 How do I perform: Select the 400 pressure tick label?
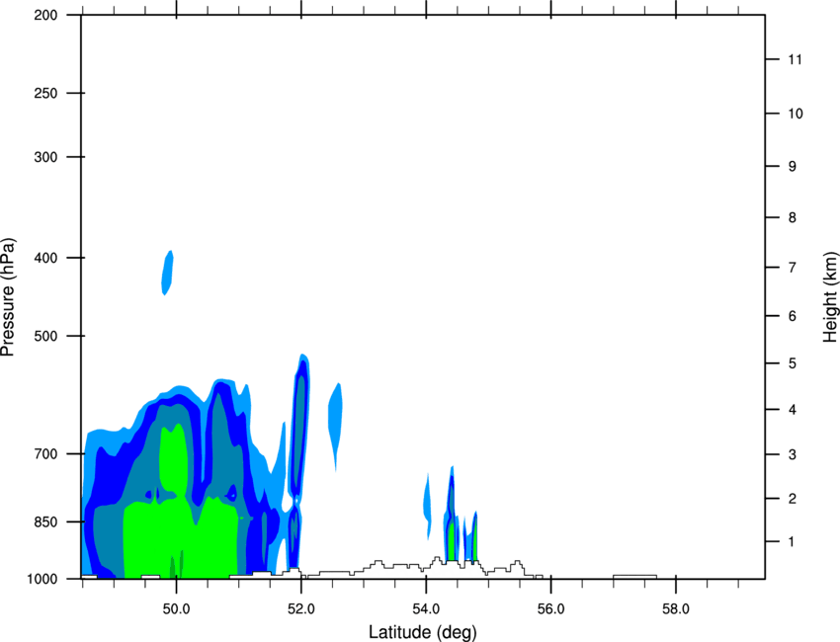pyautogui.click(x=45, y=258)
